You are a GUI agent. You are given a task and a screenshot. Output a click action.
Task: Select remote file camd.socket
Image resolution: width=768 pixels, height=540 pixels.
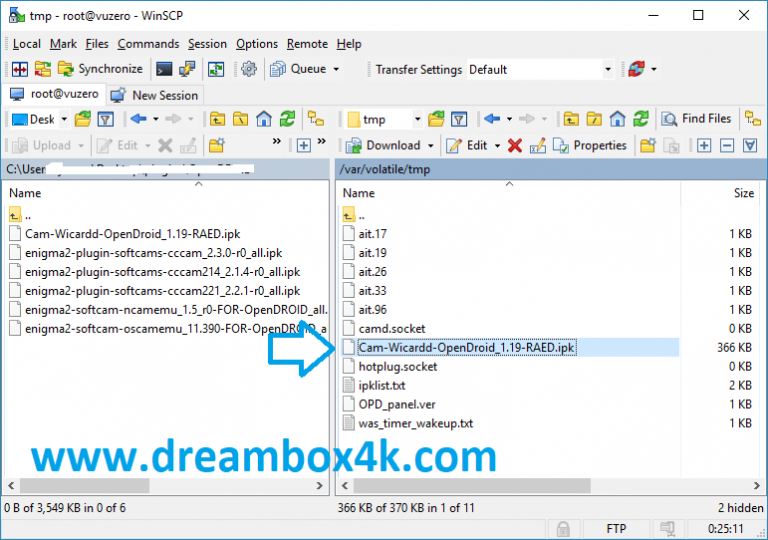(392, 329)
